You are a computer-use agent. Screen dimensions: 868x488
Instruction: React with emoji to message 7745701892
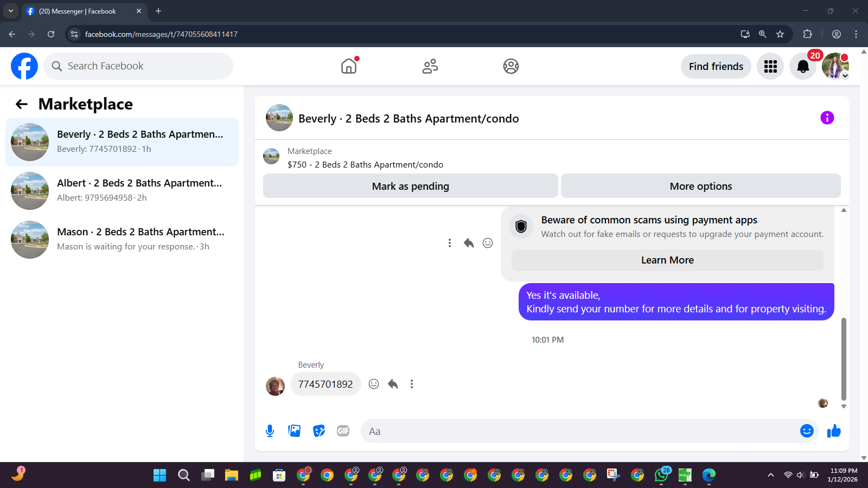click(x=374, y=384)
